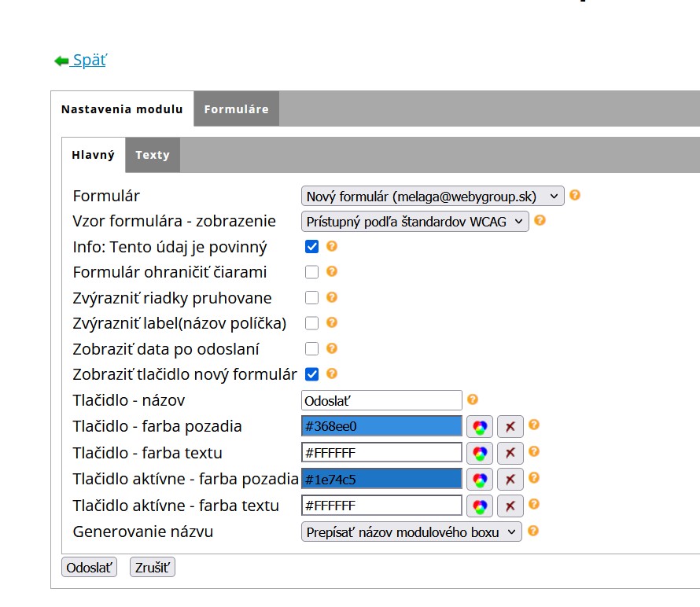Expand Vzor formulára - zobrazenie dropdown
700x607 pixels.
415,222
